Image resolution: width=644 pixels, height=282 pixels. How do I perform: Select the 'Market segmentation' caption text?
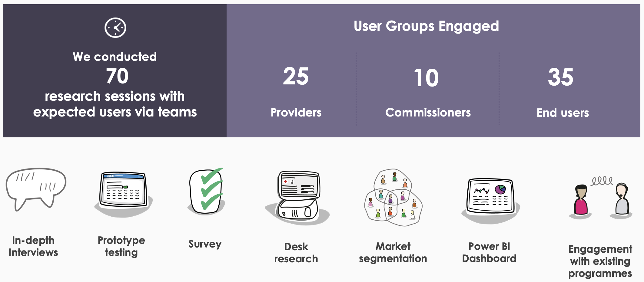pyautogui.click(x=393, y=252)
